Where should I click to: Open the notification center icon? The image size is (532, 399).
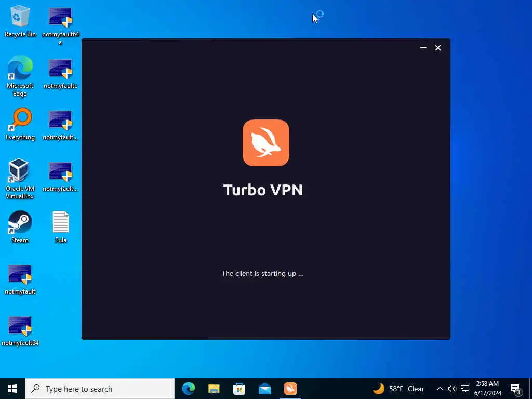(515, 389)
